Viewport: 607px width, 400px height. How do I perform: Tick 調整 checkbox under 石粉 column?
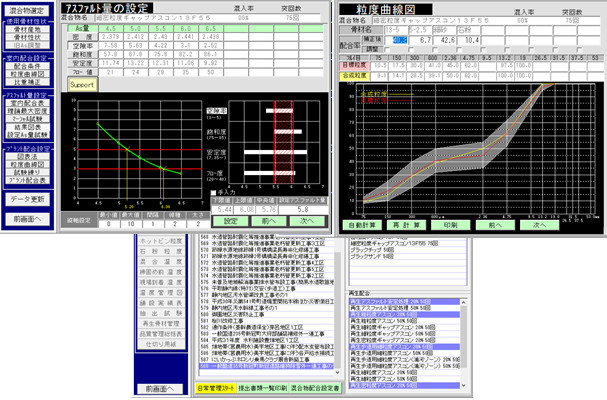(459, 50)
